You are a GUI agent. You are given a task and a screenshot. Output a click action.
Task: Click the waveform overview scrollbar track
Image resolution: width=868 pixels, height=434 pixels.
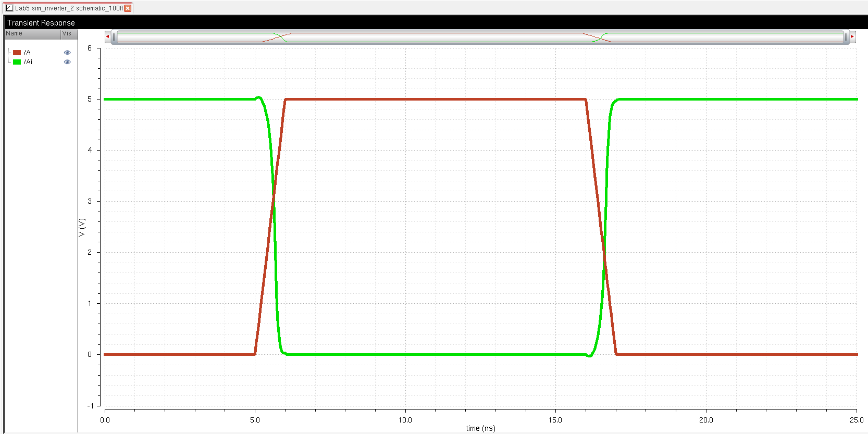tap(480, 37)
